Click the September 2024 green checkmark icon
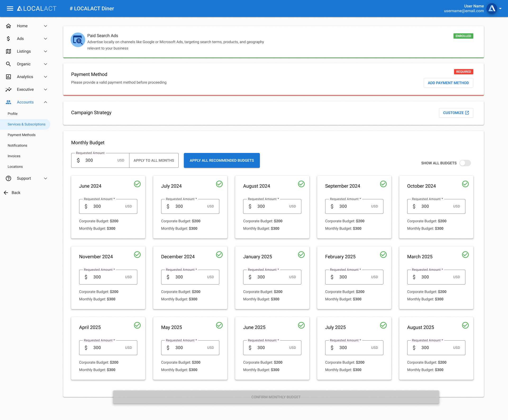Image resolution: width=508 pixels, height=420 pixels. [383, 184]
